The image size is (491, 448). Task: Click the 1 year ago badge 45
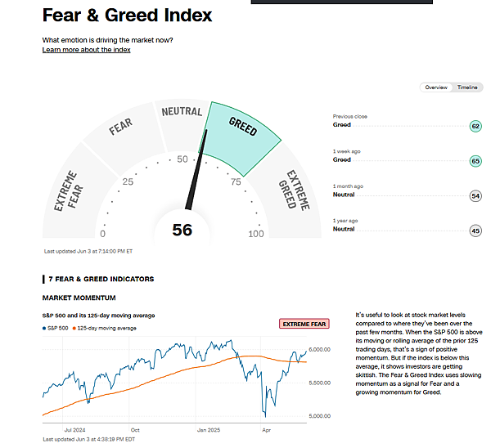coord(475,230)
